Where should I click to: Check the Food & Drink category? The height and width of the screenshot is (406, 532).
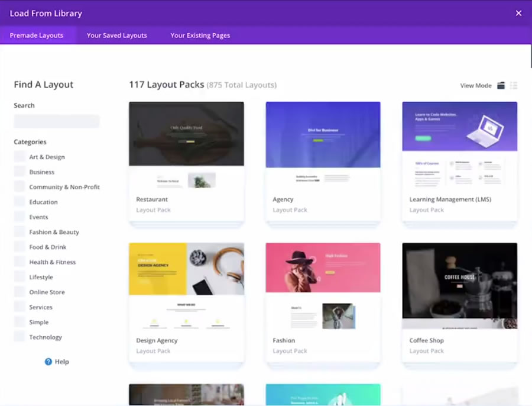pyautogui.click(x=20, y=247)
